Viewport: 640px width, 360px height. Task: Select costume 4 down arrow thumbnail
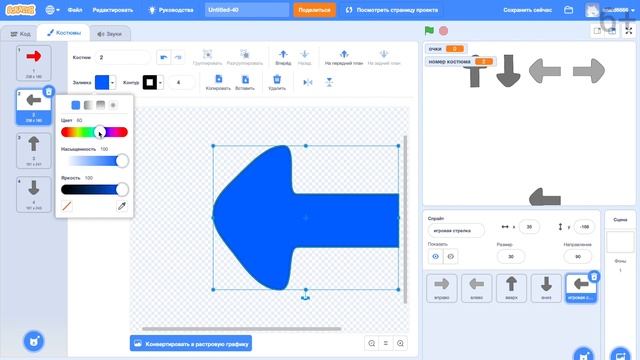pos(34,194)
